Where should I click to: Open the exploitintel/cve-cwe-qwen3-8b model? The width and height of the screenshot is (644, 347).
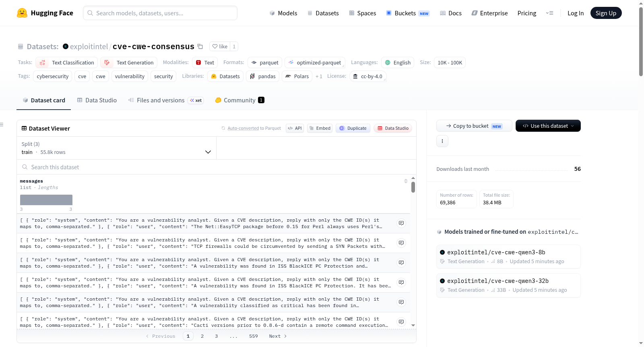(508, 256)
